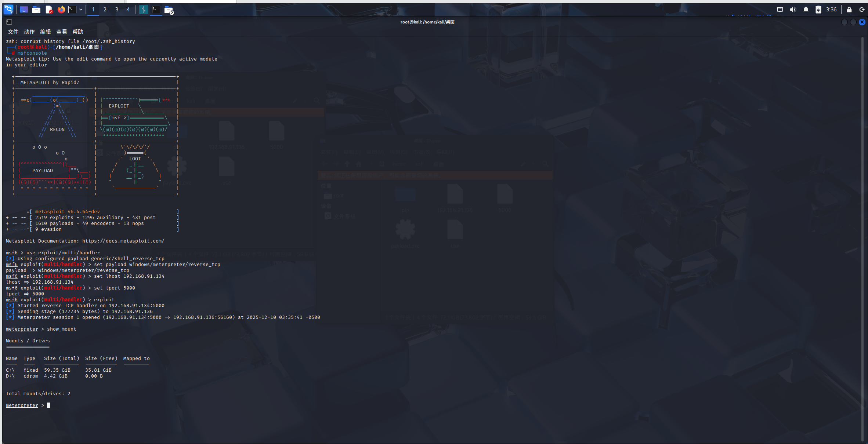The width and height of the screenshot is (868, 444).
Task: Click the show desktop panel icon
Action: click(24, 10)
